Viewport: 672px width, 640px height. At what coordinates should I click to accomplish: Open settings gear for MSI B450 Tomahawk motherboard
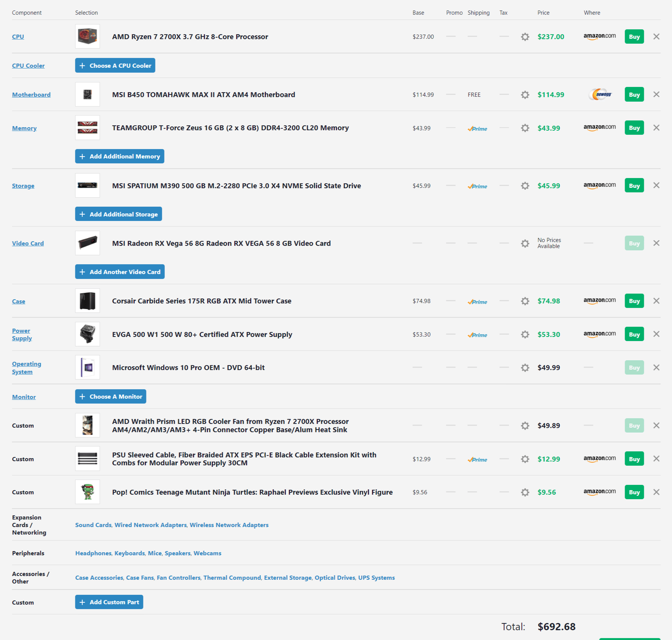525,94
